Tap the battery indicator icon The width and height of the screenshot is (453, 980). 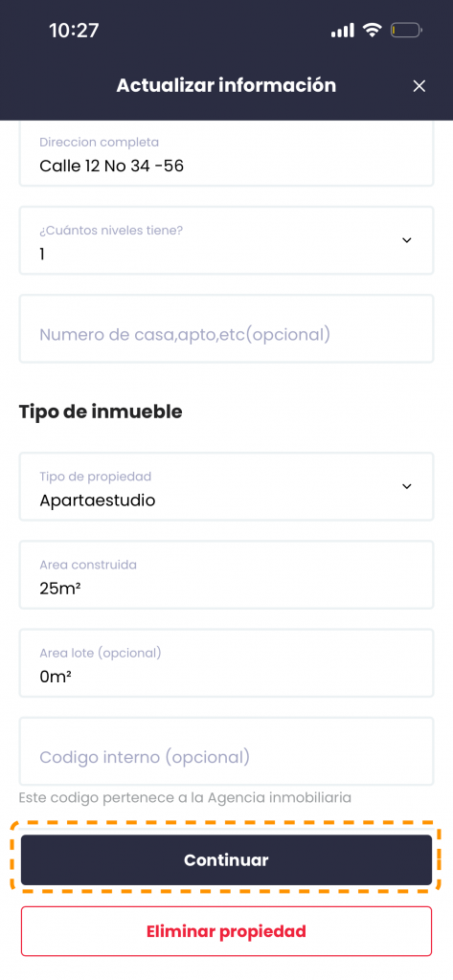407,30
